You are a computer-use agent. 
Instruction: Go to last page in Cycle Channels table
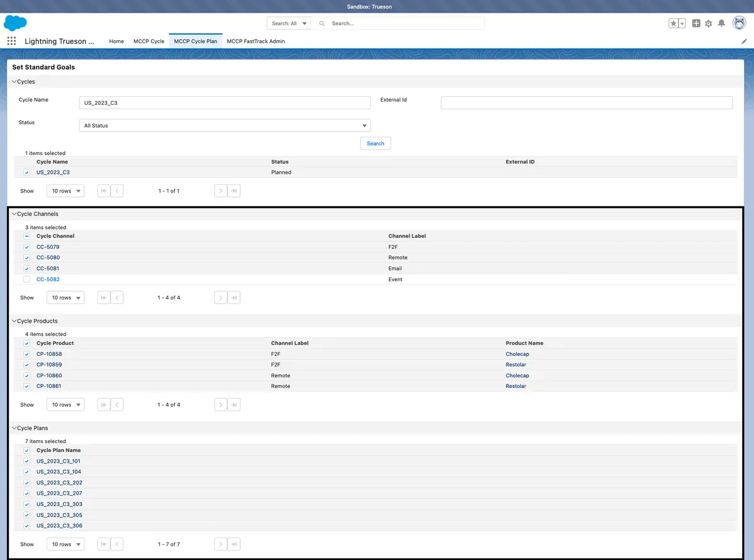(x=234, y=298)
